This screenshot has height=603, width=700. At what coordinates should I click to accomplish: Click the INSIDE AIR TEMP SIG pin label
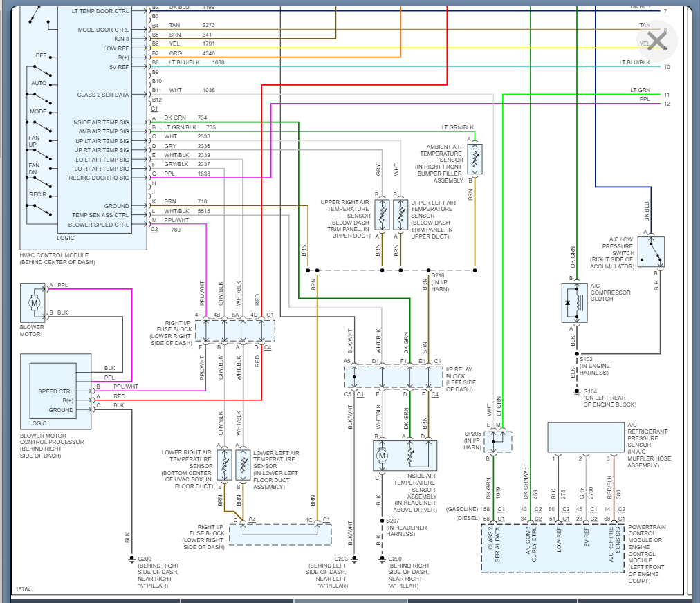(x=100, y=122)
